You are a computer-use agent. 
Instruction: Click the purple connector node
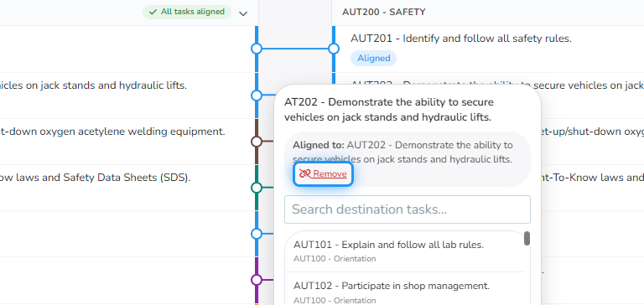tap(257, 280)
